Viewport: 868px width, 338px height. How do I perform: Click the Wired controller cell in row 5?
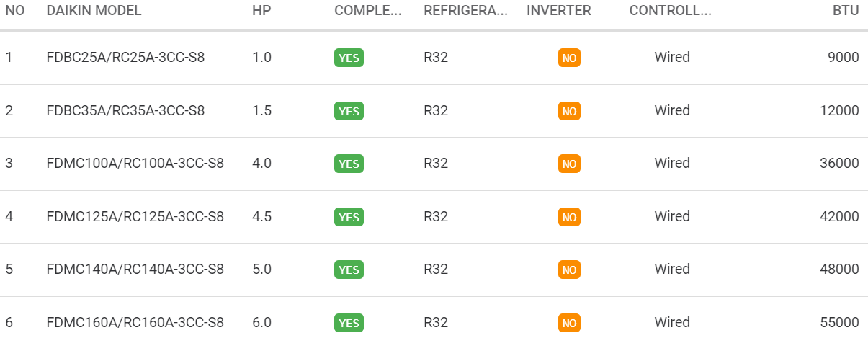point(672,269)
